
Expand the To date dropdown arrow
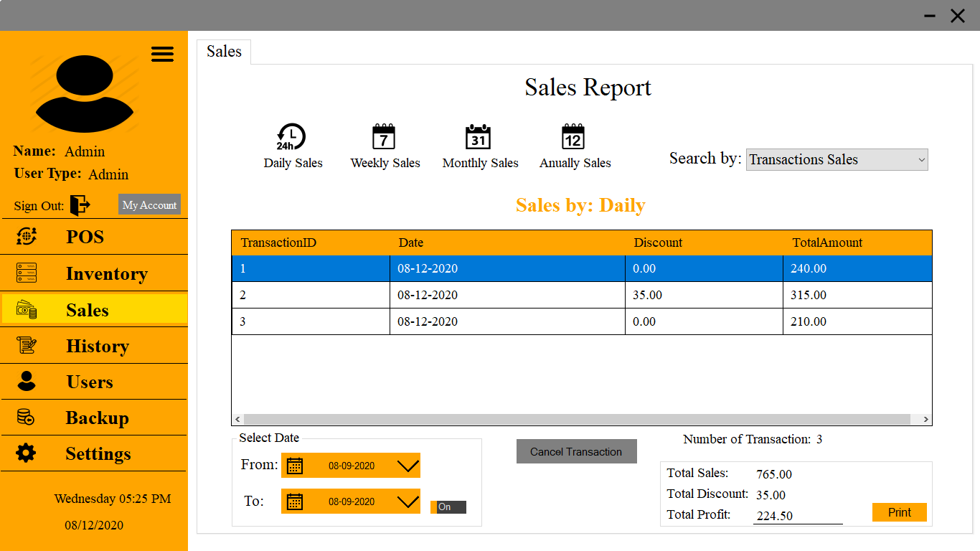coord(408,501)
